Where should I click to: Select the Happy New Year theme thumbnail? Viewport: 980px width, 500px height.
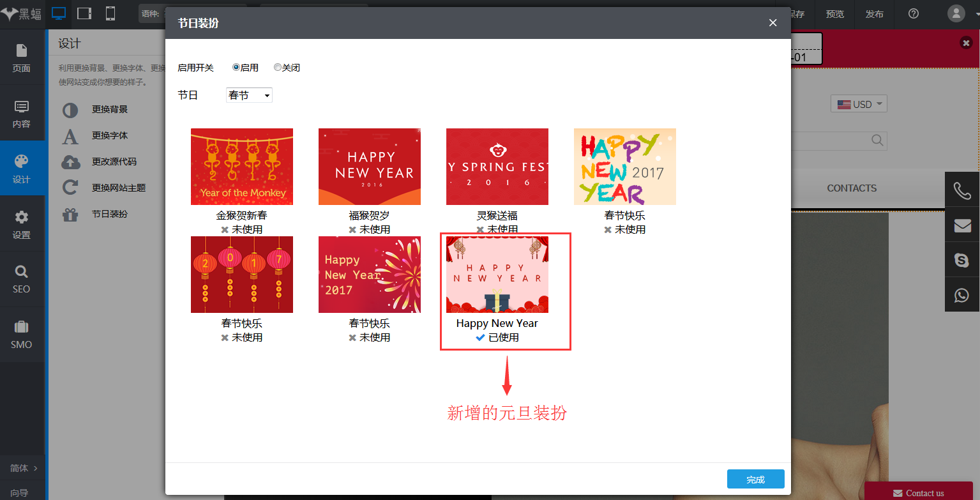(x=497, y=275)
